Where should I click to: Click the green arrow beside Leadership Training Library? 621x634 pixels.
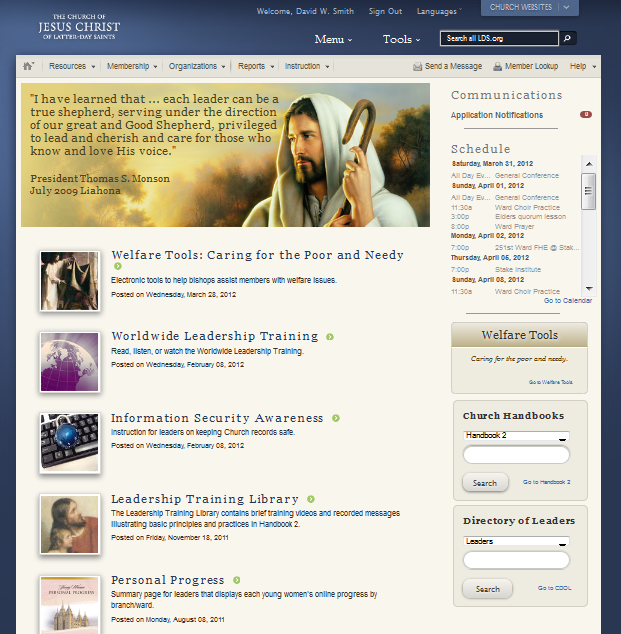(x=310, y=499)
